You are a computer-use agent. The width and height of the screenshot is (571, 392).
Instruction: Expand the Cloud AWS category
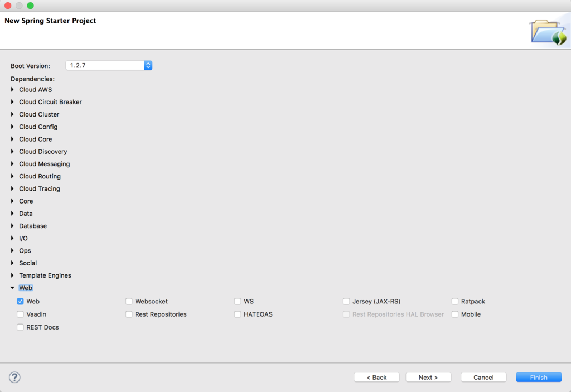tap(12, 90)
